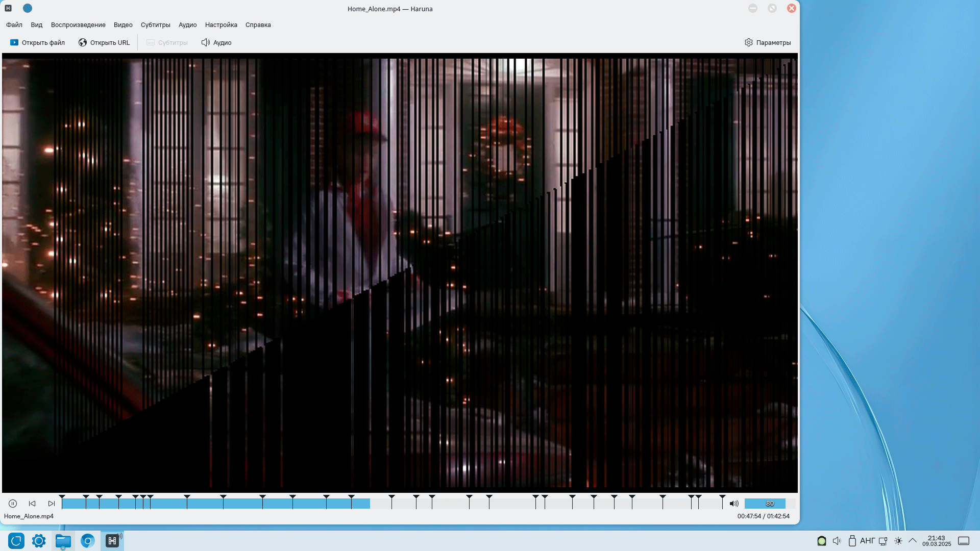The width and height of the screenshot is (980, 551).
Task: Expand the Аудио track dropdown
Action: tap(216, 43)
